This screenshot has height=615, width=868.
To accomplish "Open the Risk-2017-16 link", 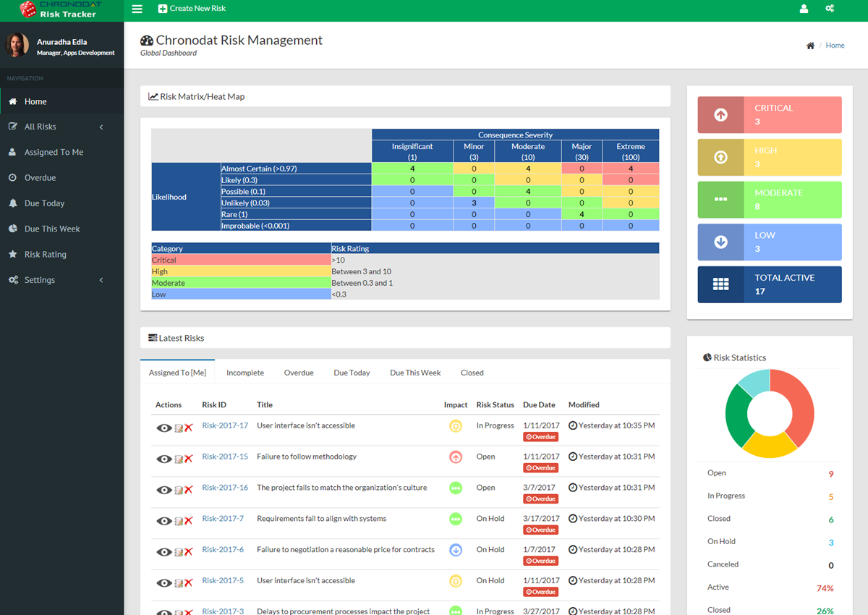I will point(225,488).
